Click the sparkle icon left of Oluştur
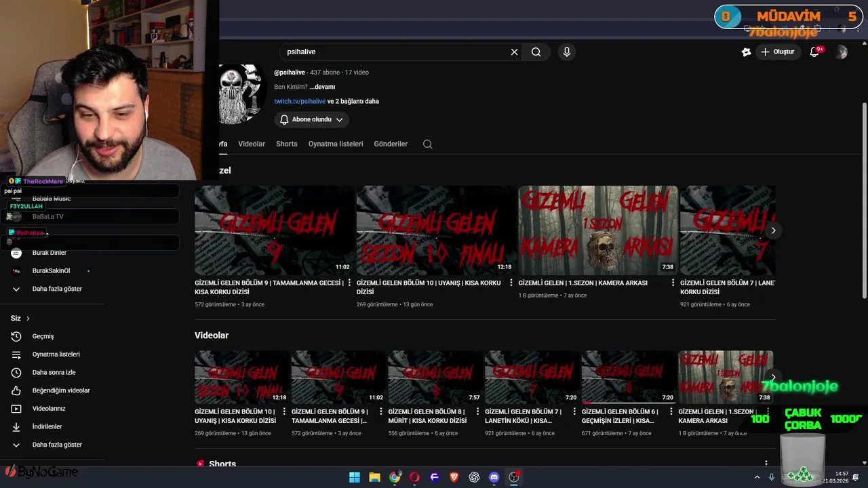868x488 pixels. (x=746, y=52)
